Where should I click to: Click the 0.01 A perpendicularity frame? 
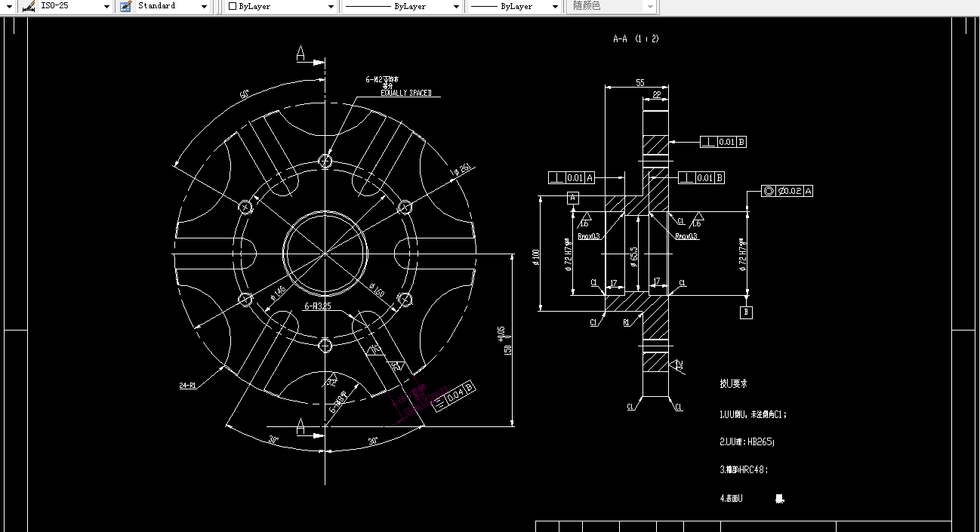570,177
